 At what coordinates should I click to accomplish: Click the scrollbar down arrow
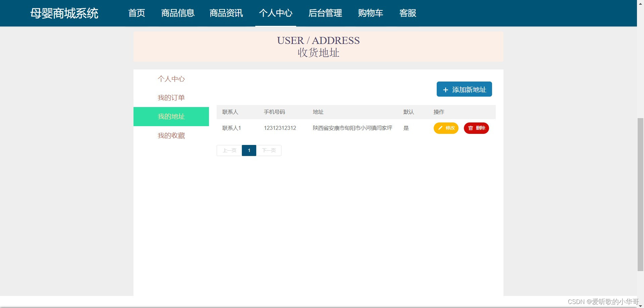640,305
